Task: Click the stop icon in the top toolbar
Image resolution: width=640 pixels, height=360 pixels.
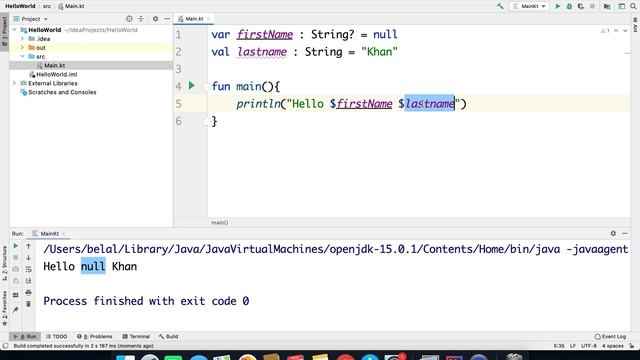Action: tap(592, 6)
